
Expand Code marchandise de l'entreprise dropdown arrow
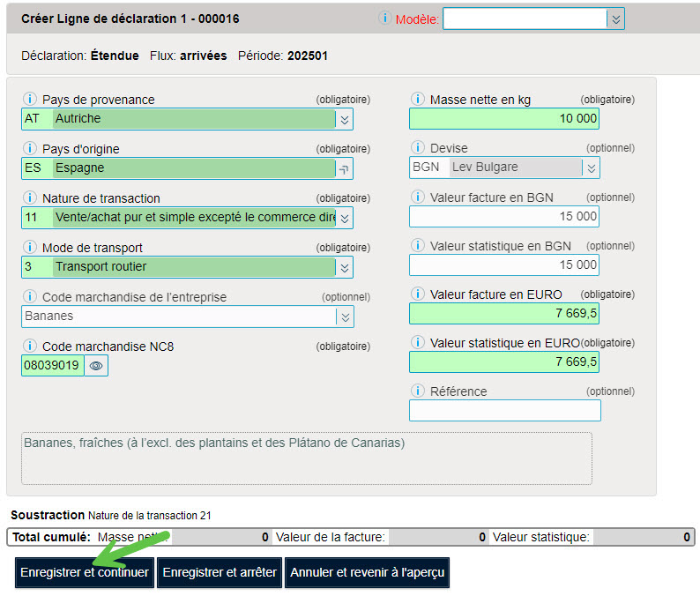click(345, 317)
